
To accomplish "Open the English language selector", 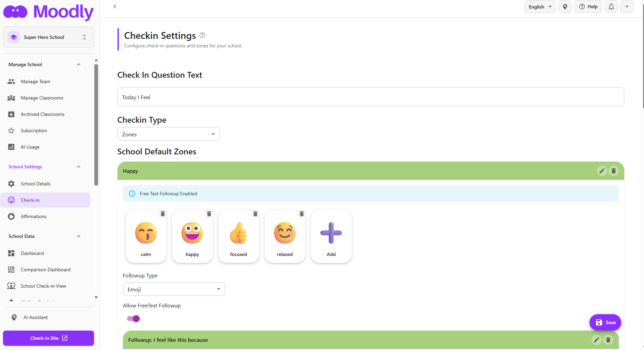I will pos(540,7).
